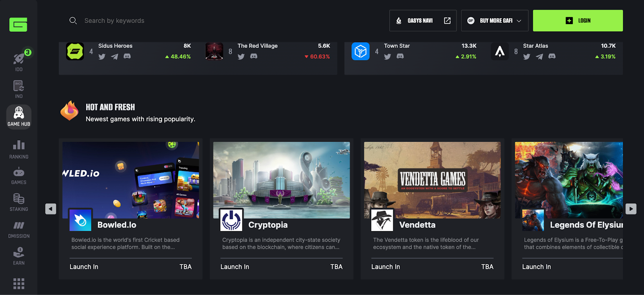The image size is (644, 295).
Task: Click the Sidus Heroes title
Action: 115,46
